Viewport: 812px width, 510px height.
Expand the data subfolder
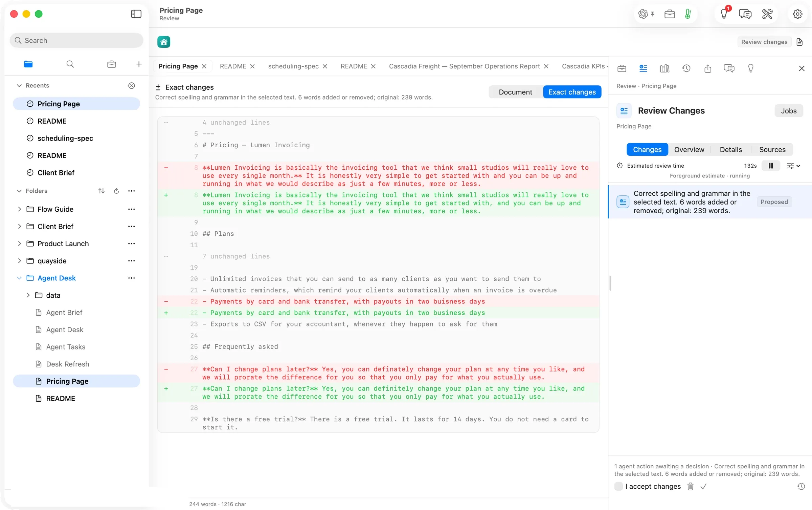click(28, 295)
